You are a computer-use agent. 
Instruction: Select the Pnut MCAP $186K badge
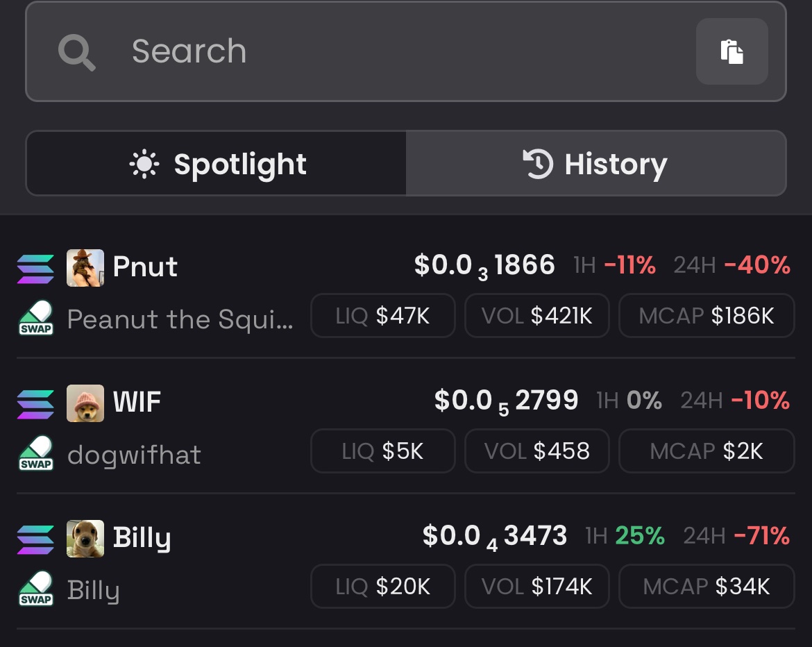707,315
